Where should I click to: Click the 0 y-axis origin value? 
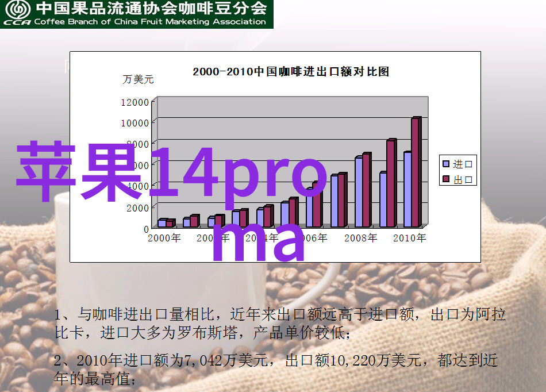tap(146, 229)
